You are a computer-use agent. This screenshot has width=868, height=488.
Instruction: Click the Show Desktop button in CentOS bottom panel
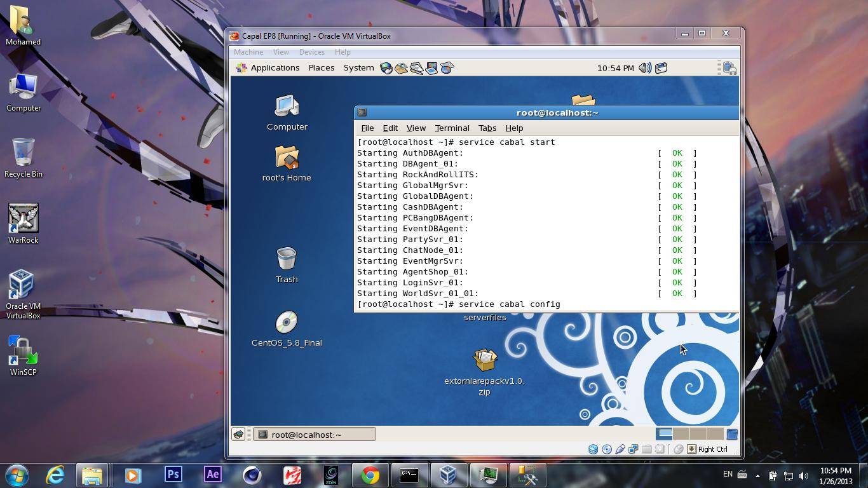[238, 435]
